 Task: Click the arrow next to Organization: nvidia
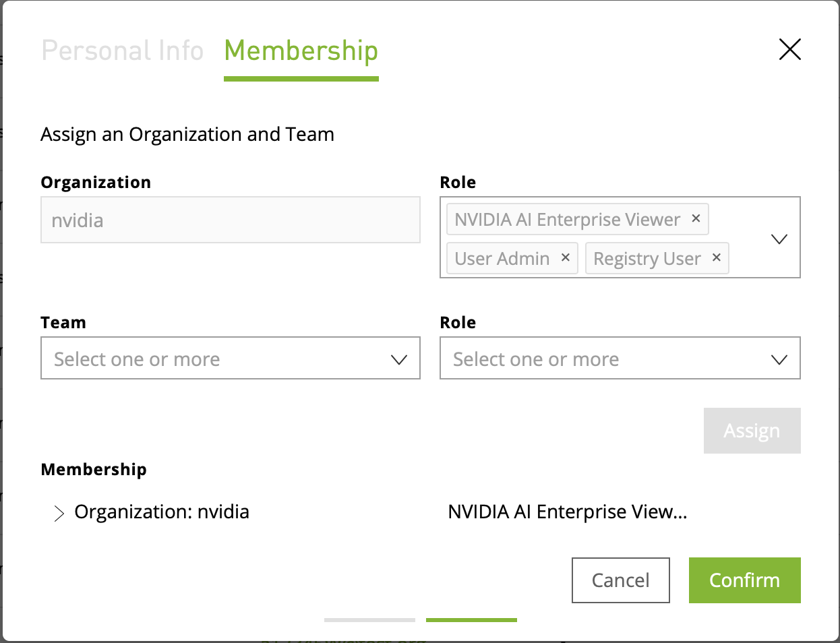click(59, 513)
